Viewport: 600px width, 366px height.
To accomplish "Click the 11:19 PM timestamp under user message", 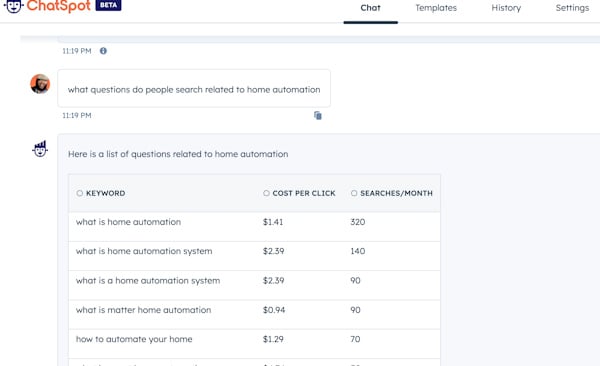I will (77, 115).
